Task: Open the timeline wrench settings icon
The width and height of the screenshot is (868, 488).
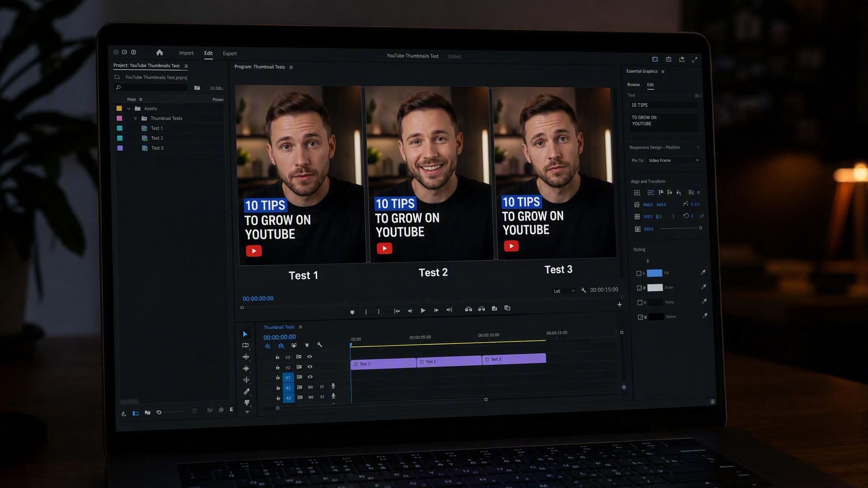Action: pos(320,345)
